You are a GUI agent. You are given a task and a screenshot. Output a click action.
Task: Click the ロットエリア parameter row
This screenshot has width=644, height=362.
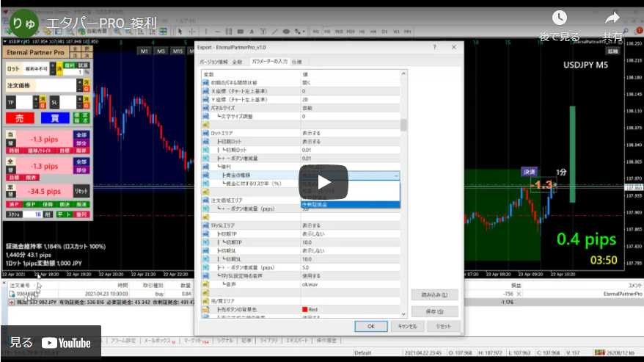click(x=301, y=134)
